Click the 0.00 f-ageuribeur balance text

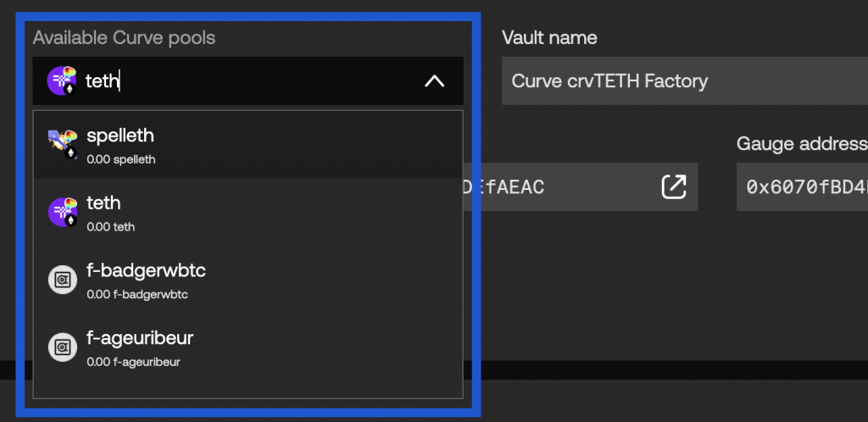[133, 363]
